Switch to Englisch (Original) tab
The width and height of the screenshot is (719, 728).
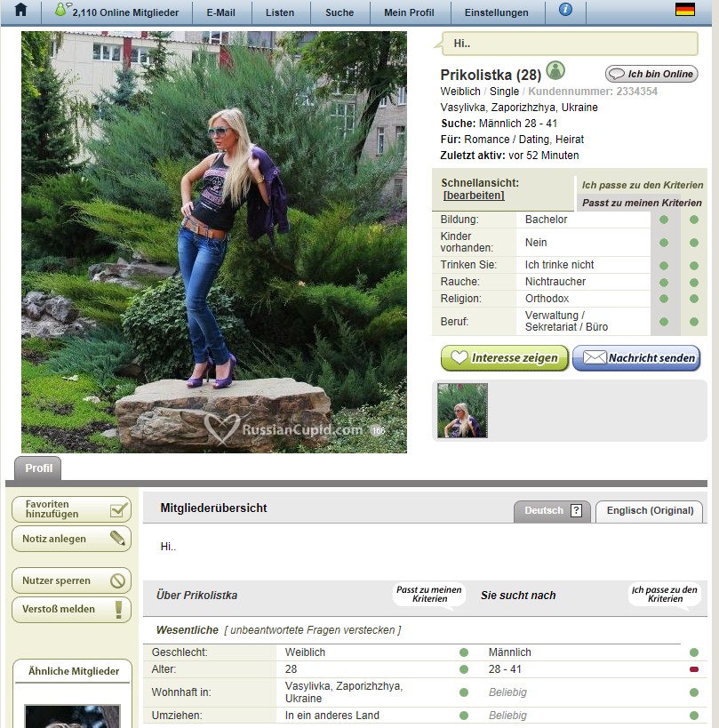650,511
